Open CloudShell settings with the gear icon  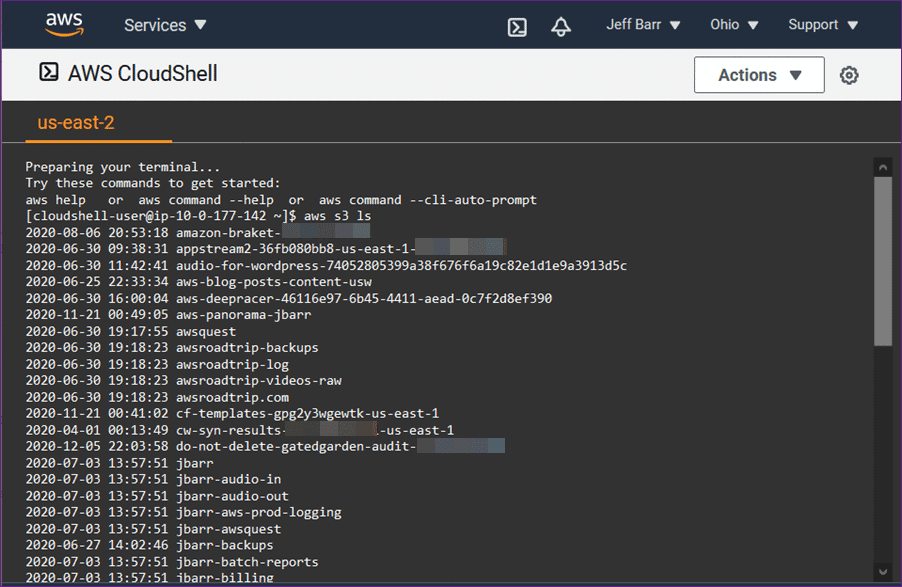point(849,74)
